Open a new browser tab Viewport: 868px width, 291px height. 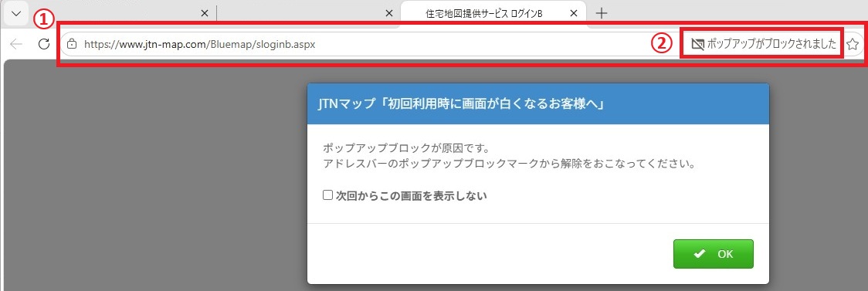click(601, 14)
